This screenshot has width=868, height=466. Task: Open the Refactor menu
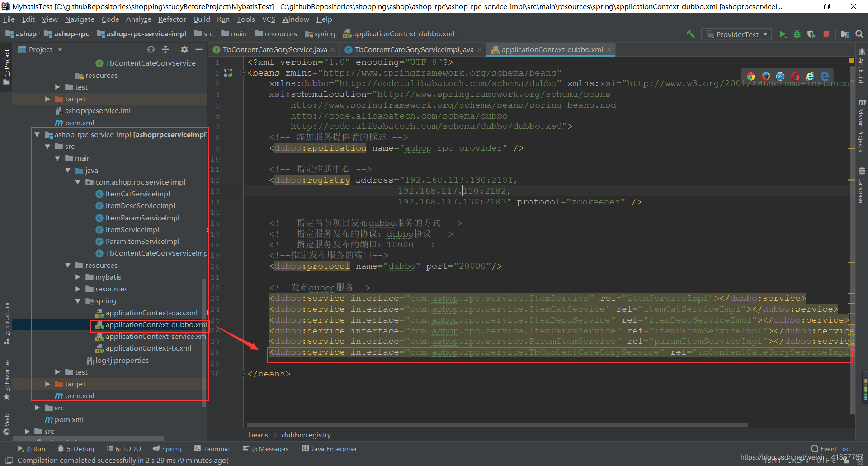pos(172,19)
